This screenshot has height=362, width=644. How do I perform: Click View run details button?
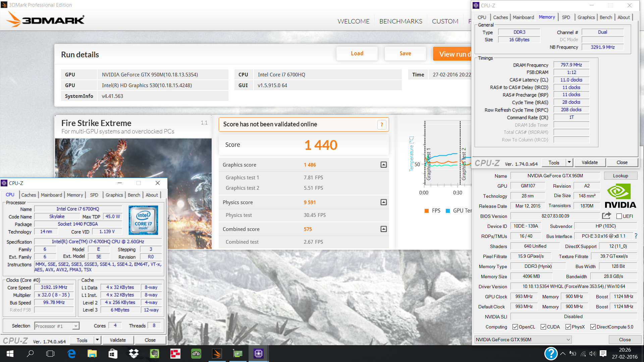tap(452, 54)
